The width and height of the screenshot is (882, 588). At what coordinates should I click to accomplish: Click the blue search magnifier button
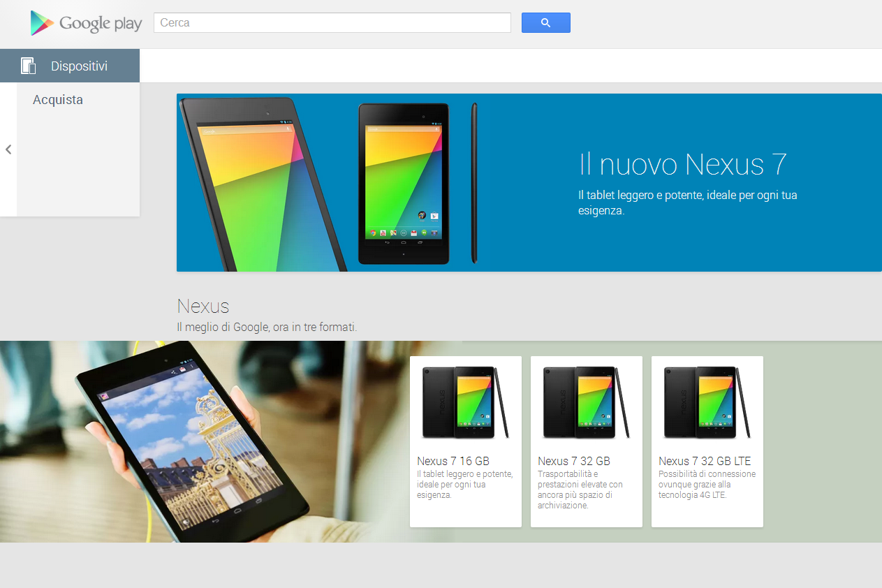pyautogui.click(x=545, y=22)
